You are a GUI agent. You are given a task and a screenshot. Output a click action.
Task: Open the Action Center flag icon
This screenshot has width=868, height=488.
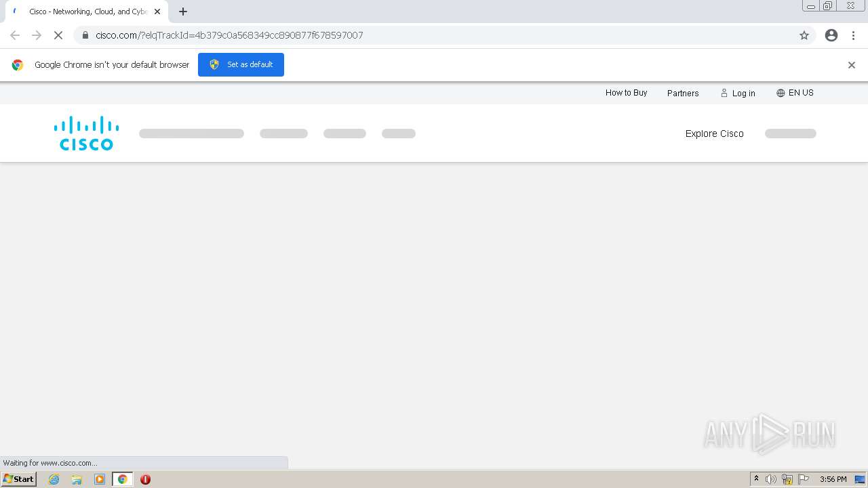pyautogui.click(x=804, y=479)
